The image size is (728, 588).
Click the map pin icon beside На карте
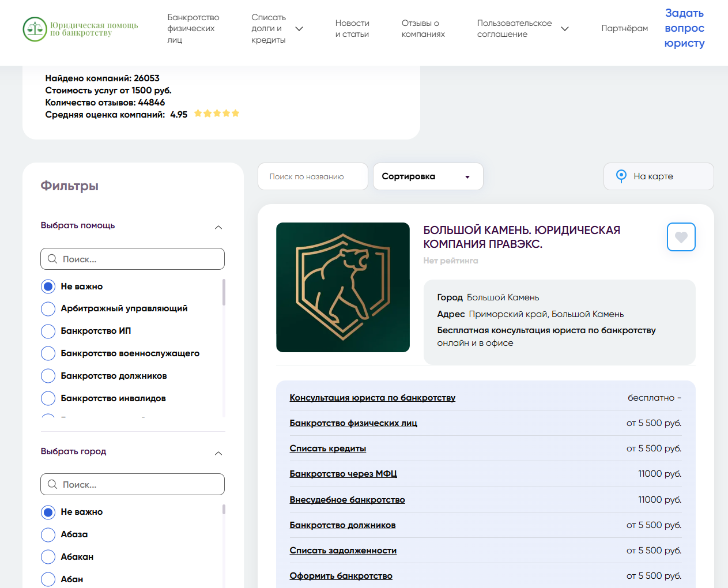click(621, 176)
